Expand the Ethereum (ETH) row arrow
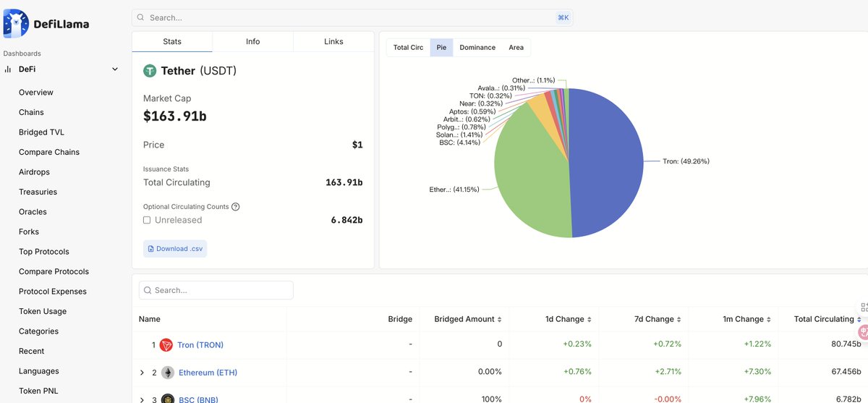This screenshot has width=868, height=403. coord(142,373)
